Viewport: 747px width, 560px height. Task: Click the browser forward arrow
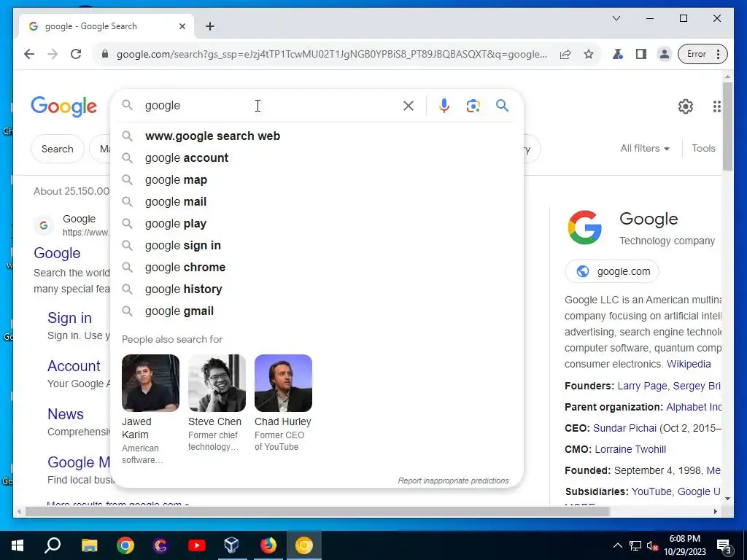[x=53, y=54]
